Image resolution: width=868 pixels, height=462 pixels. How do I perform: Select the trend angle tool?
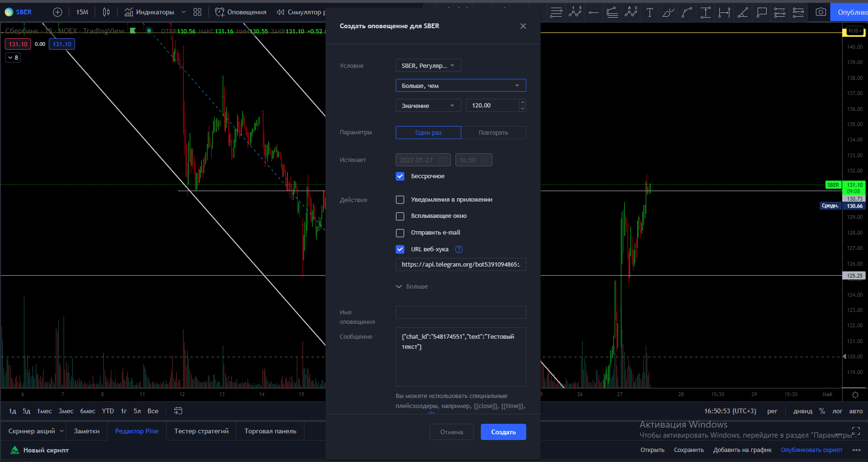pos(743,12)
